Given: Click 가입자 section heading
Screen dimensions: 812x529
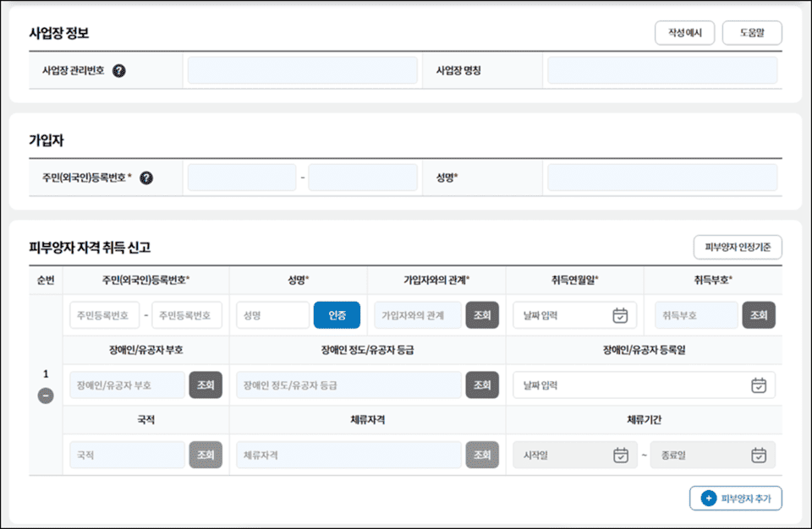Looking at the screenshot, I should tap(46, 140).
